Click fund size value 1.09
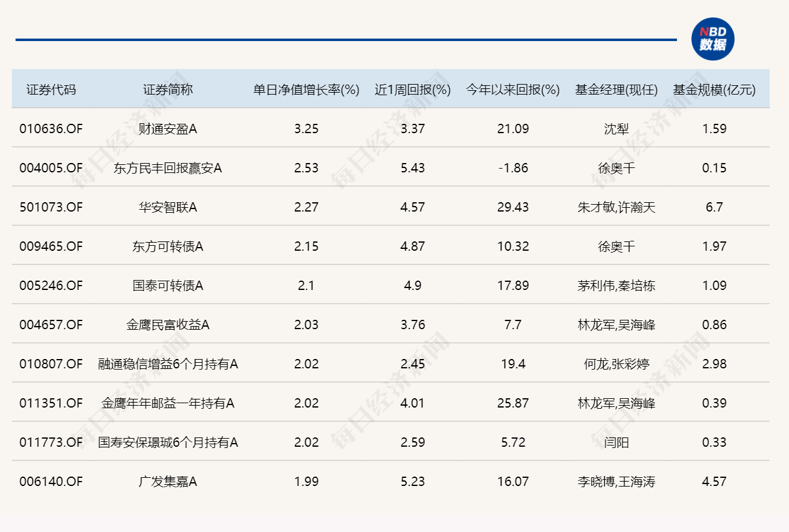This screenshot has width=789, height=532. [714, 286]
